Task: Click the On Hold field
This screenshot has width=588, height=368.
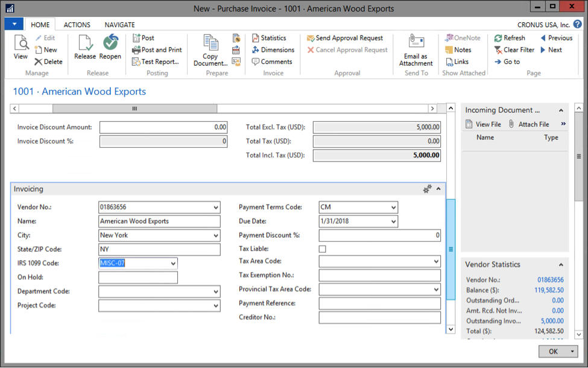Action: 138,278
